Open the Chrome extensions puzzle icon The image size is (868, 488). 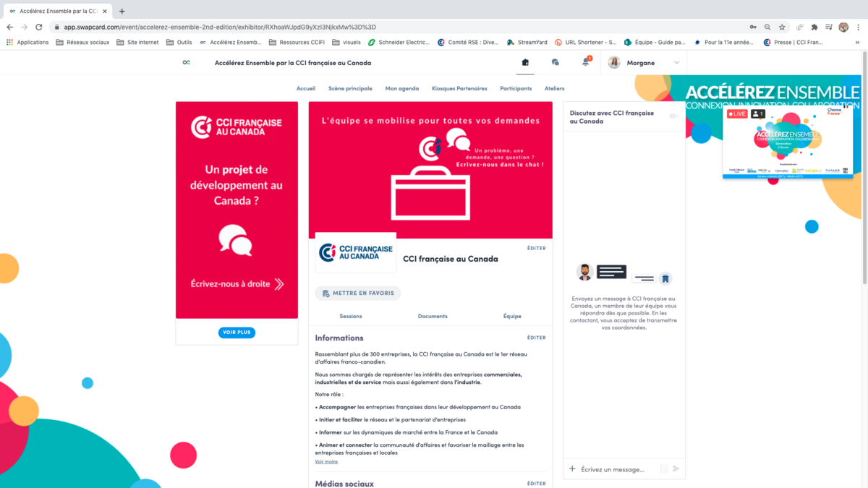814,27
